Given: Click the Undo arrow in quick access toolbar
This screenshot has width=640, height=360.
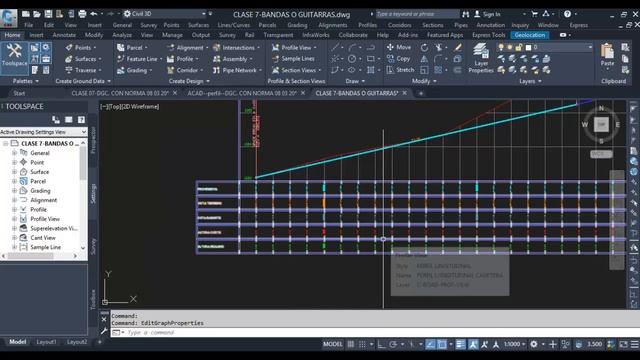Looking at the screenshot, I should pos(94,14).
